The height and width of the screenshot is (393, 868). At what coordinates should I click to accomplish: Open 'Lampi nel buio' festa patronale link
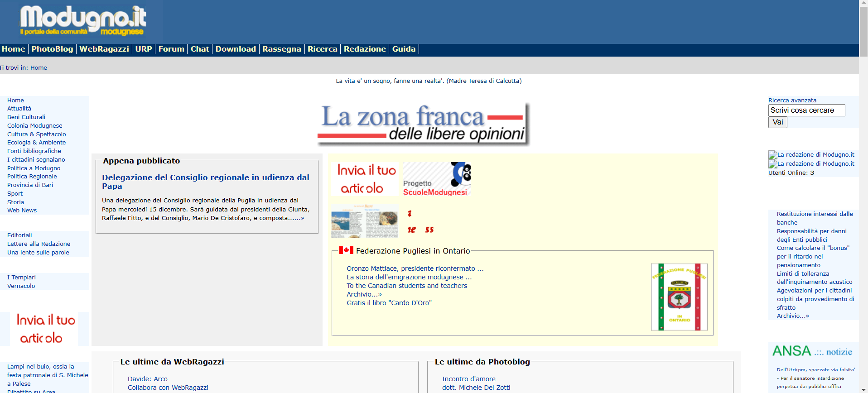(x=48, y=375)
